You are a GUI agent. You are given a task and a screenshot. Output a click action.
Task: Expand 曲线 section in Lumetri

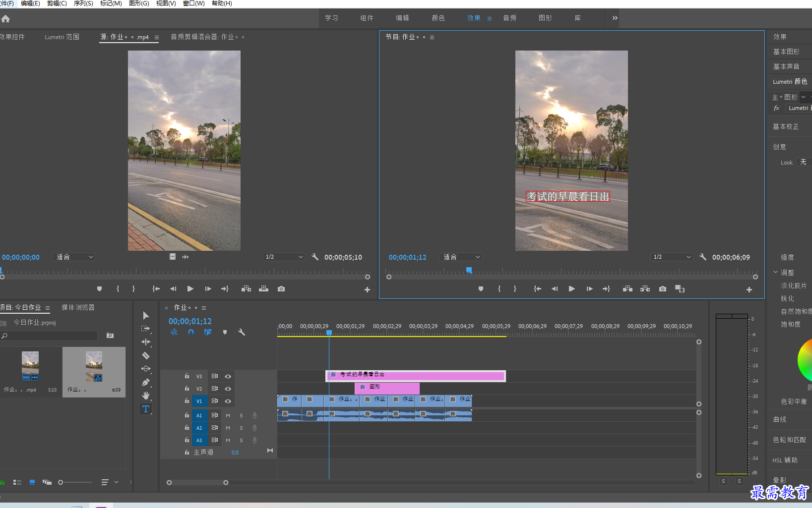click(779, 419)
